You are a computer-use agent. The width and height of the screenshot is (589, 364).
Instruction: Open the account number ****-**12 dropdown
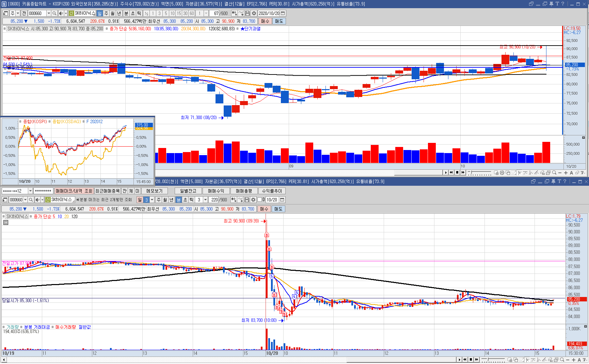(30, 191)
